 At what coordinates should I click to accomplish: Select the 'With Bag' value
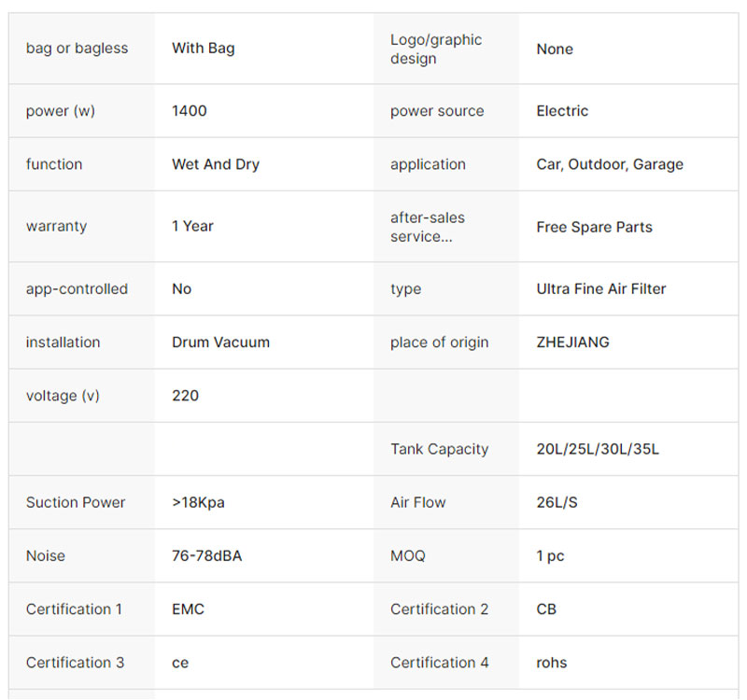click(204, 49)
